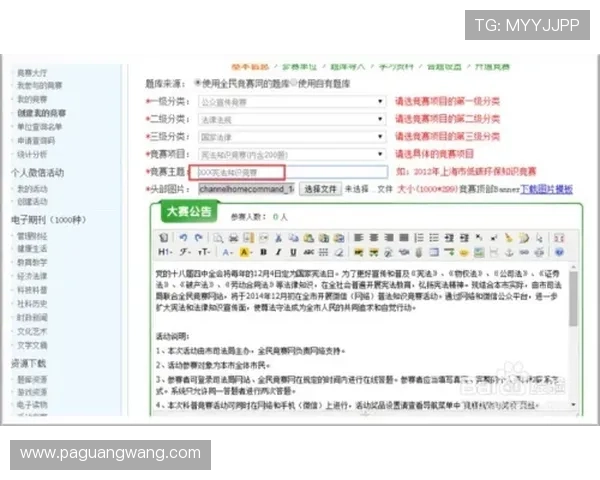The image size is (600, 480).
Task: Click the second green step tab in wizard
Action: [x=299, y=67]
